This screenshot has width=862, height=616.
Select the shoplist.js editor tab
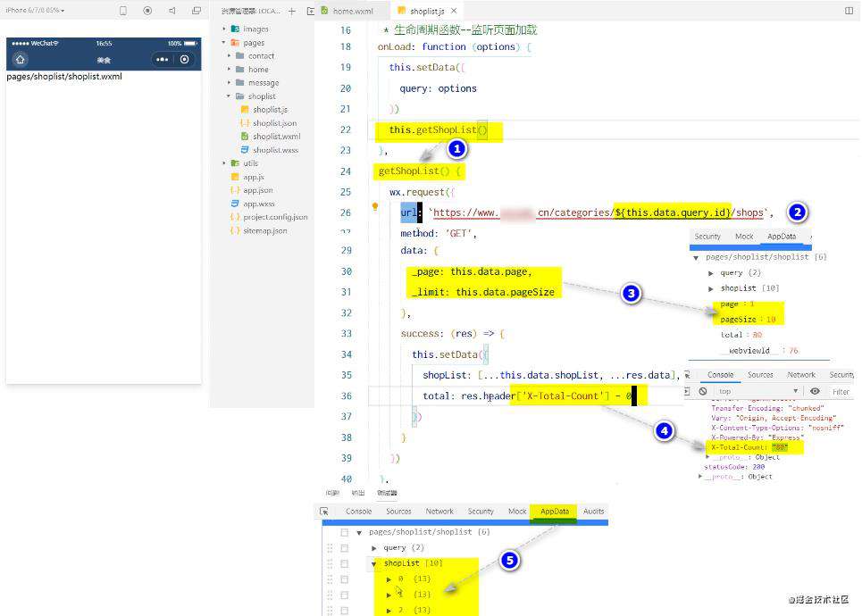[427, 11]
